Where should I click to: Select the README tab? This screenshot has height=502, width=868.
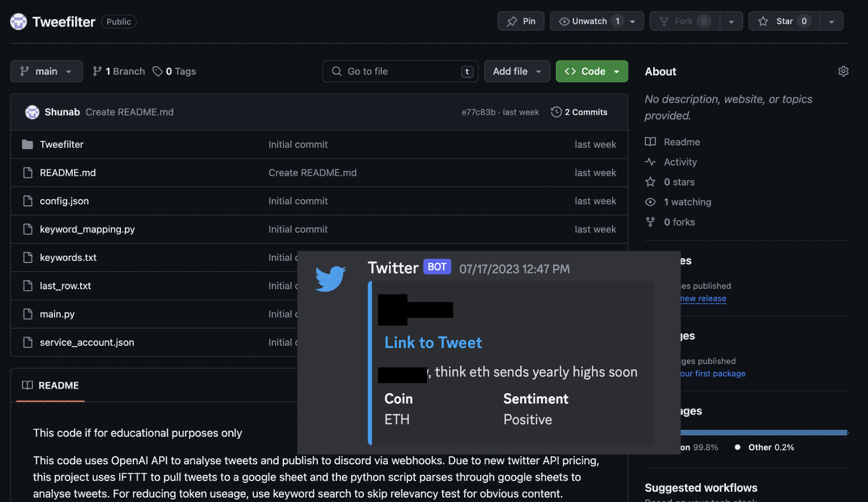click(51, 386)
